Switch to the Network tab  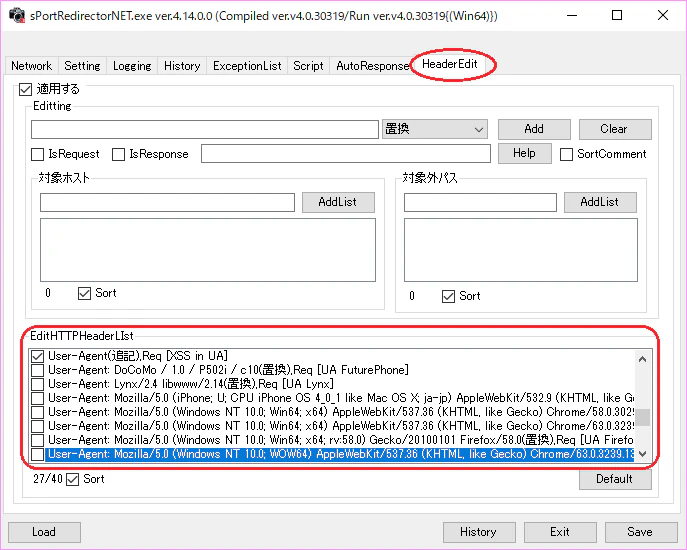pyautogui.click(x=31, y=66)
